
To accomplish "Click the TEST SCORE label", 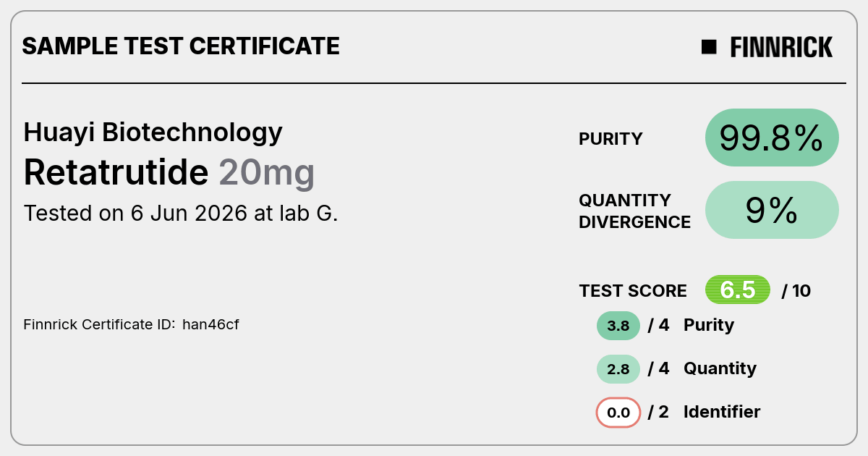I will pyautogui.click(x=633, y=291).
